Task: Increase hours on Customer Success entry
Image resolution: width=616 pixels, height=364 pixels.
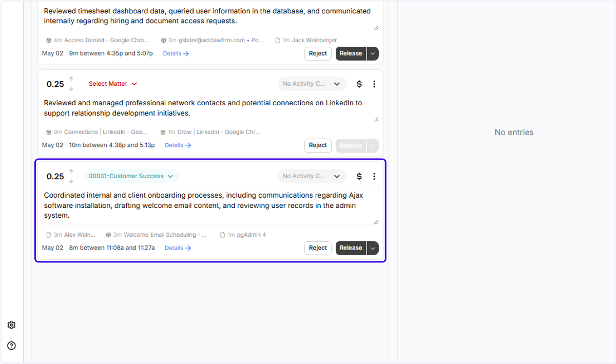Action: (x=71, y=171)
